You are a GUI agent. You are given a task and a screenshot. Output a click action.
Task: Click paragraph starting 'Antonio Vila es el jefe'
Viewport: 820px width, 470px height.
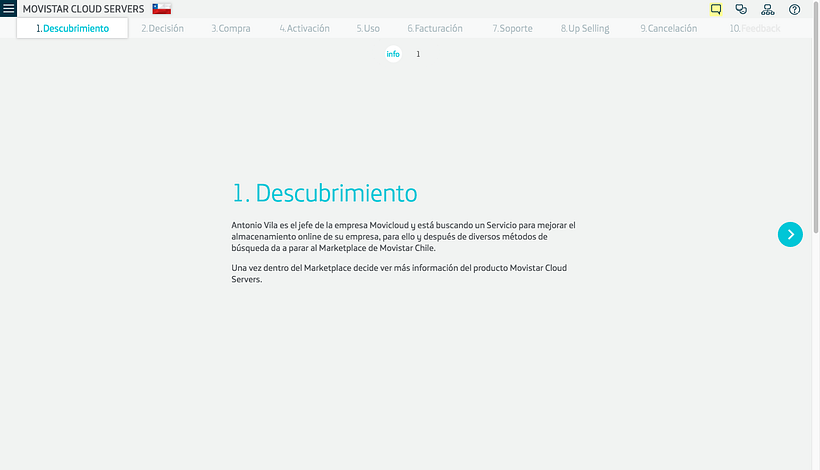point(403,236)
